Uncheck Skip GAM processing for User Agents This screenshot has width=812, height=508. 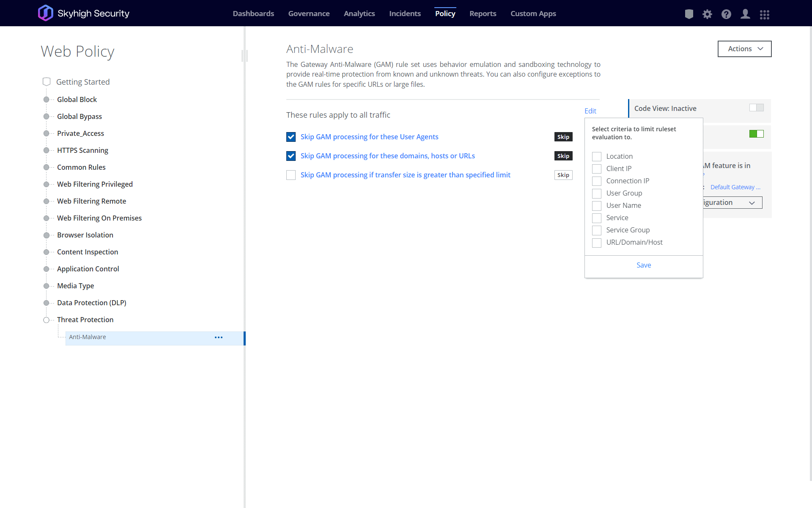pos(291,137)
